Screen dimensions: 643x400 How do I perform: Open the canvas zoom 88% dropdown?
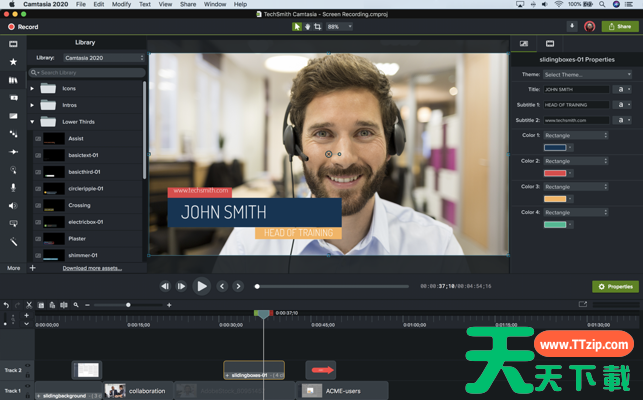(339, 27)
